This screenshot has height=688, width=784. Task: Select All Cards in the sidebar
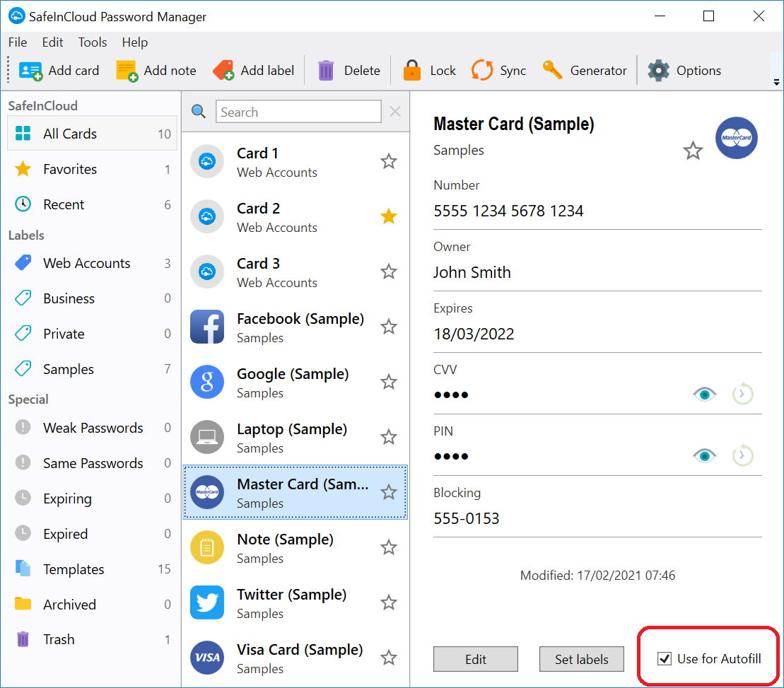click(x=93, y=134)
